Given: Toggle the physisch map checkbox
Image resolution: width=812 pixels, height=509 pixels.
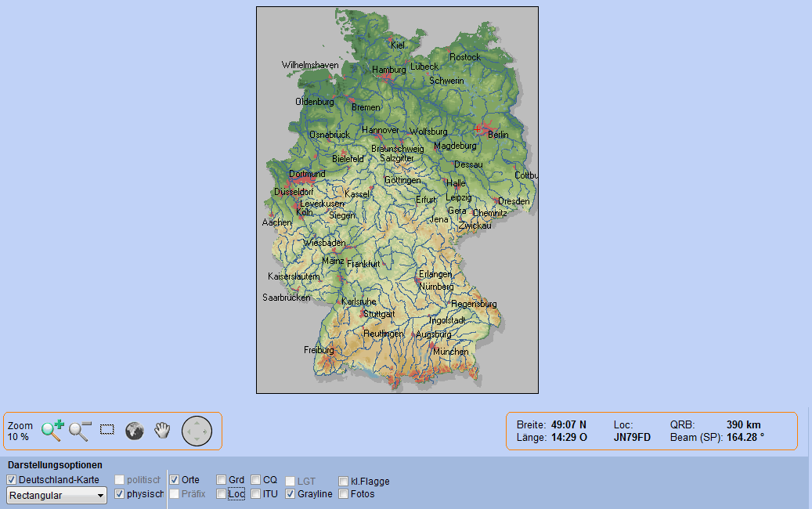Looking at the screenshot, I should 119,494.
